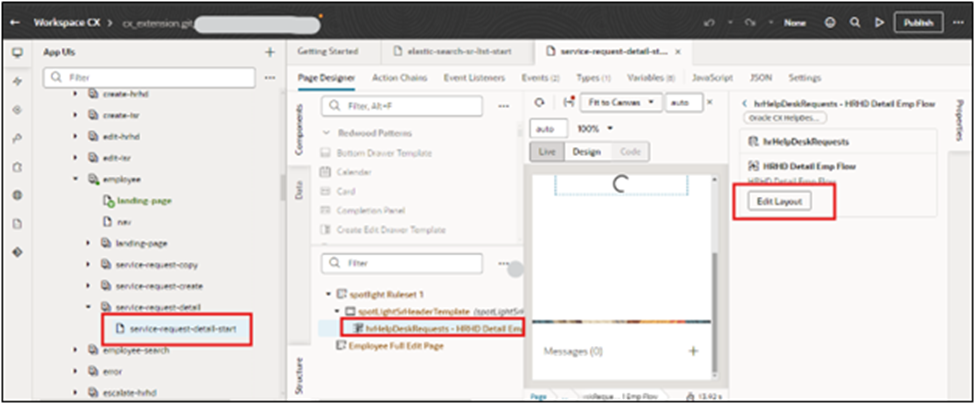Open the JSON tab
This screenshot has width=975, height=404.
pos(760,78)
